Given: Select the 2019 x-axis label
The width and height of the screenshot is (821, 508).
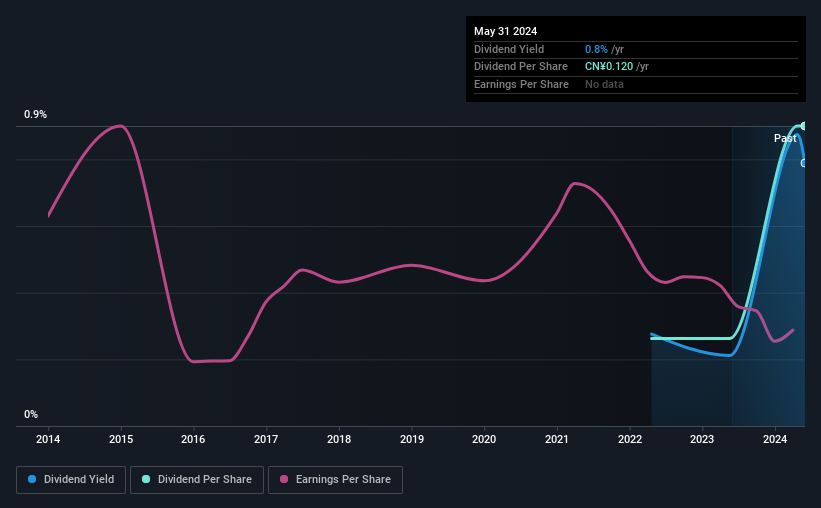Looking at the screenshot, I should coord(412,439).
